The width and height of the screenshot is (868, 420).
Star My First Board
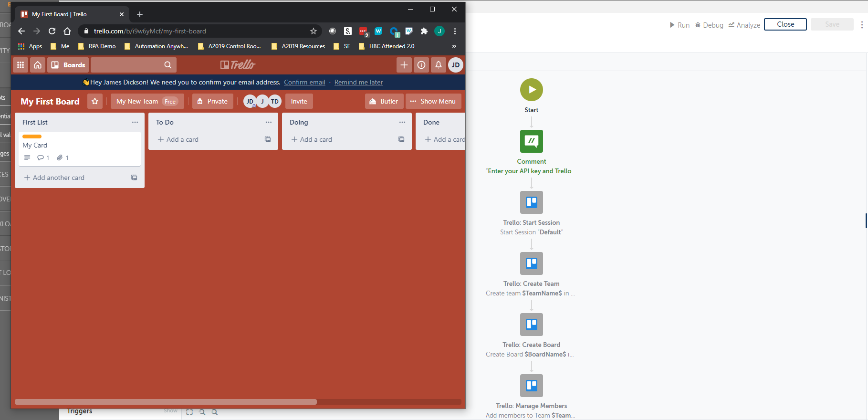tap(95, 101)
